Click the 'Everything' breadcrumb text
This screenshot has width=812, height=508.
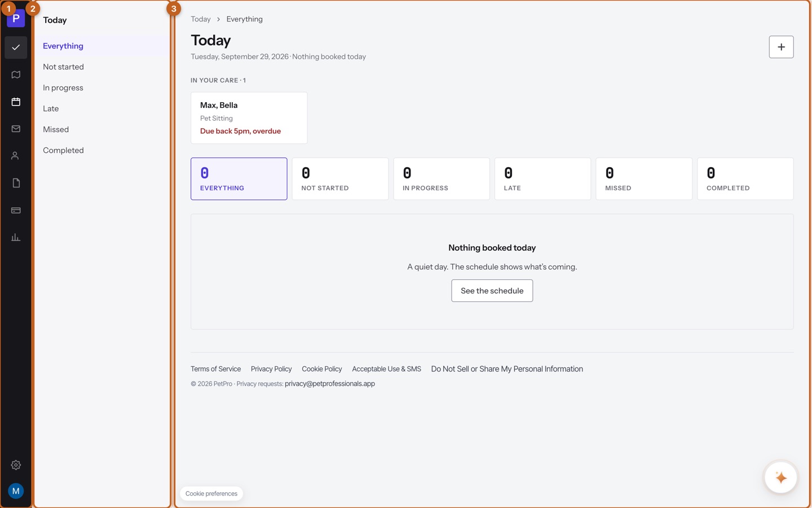tap(245, 19)
